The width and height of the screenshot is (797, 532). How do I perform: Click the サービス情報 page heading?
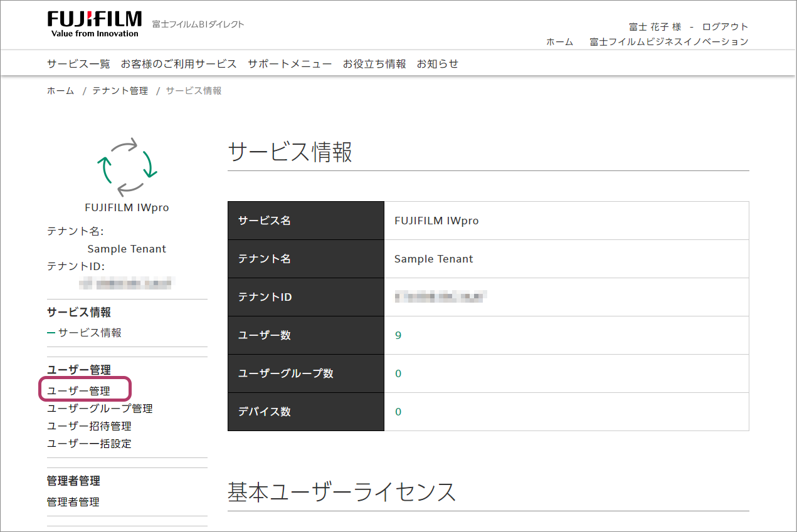(x=290, y=152)
